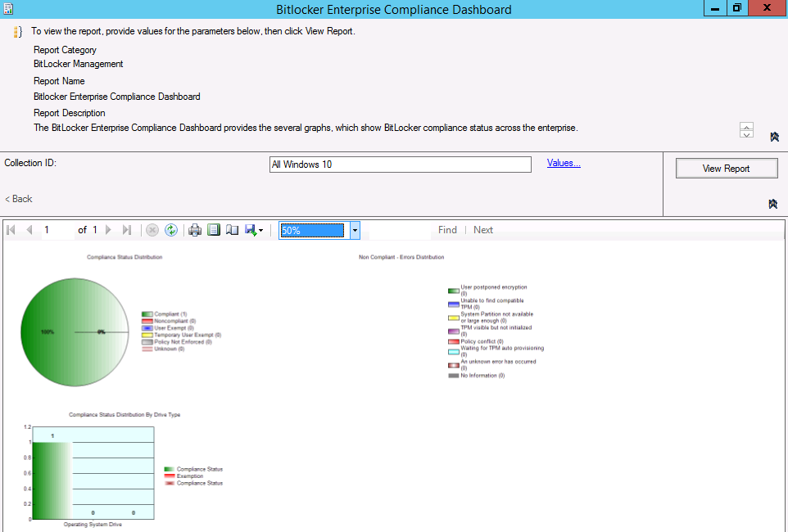Refresh the report with green arrows icon

[171, 230]
